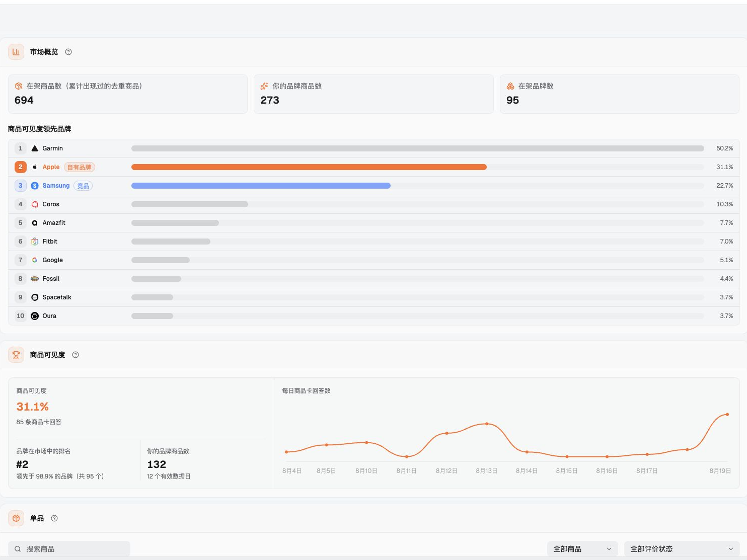Click the #2 market ranking value
Viewport: 747px width, 560px height.
click(22, 464)
